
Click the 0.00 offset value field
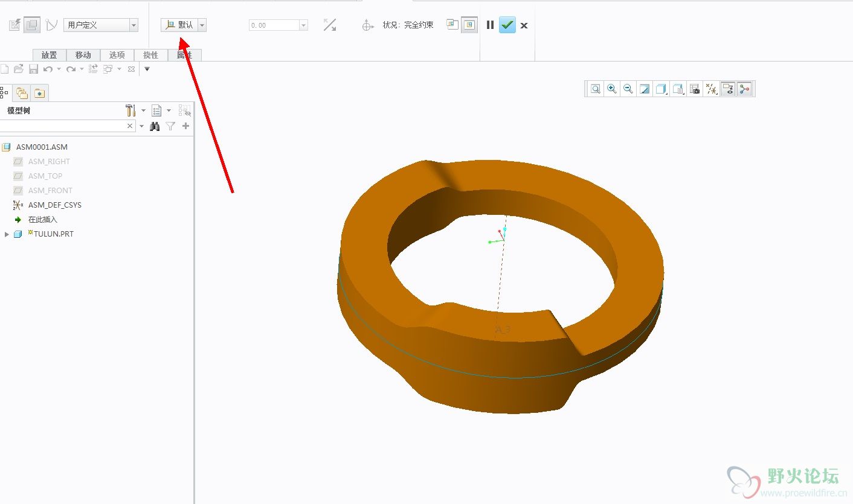[x=274, y=25]
